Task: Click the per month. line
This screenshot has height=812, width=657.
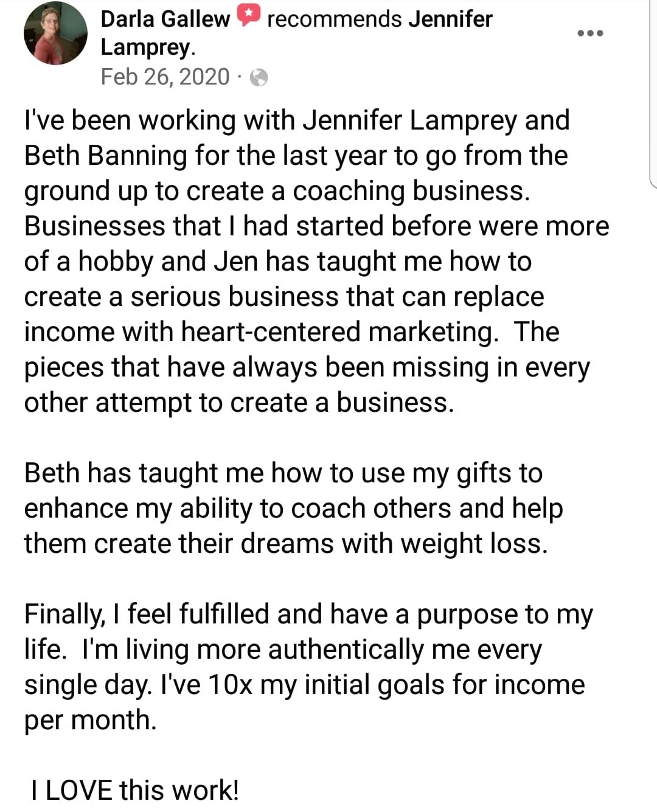Action: click(91, 721)
